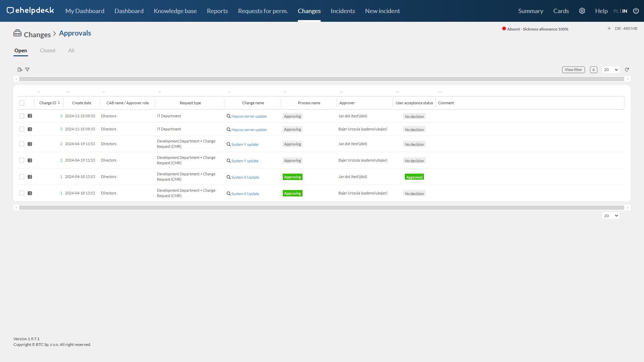Click the filter funnel icon
This screenshot has width=644, height=362.
point(28,70)
